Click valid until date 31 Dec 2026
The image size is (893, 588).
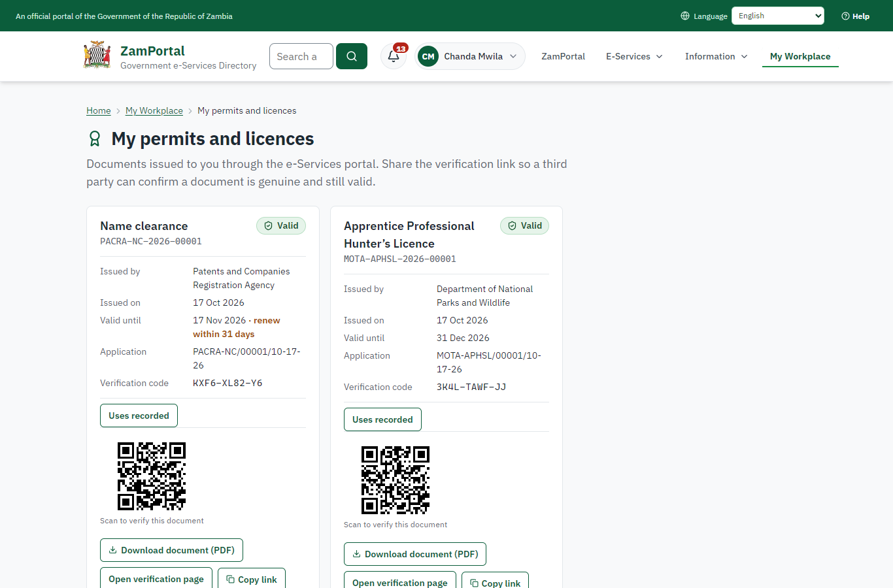pos(463,338)
